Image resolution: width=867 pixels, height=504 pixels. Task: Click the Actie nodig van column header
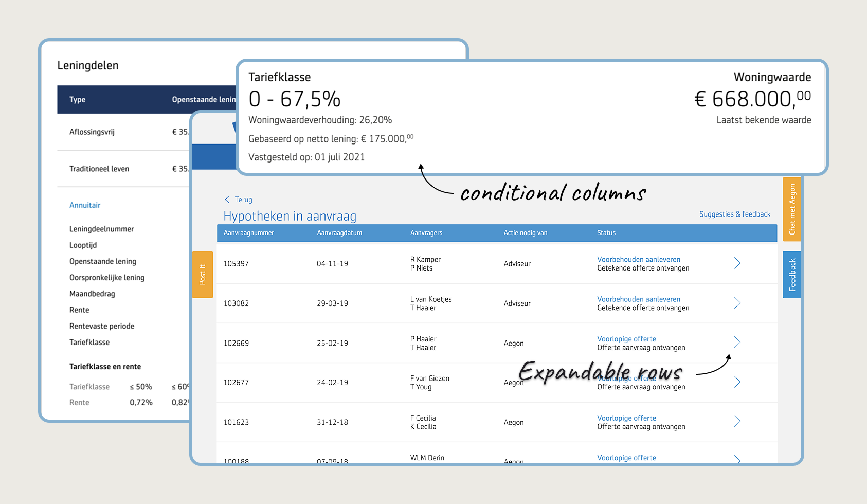click(x=525, y=233)
